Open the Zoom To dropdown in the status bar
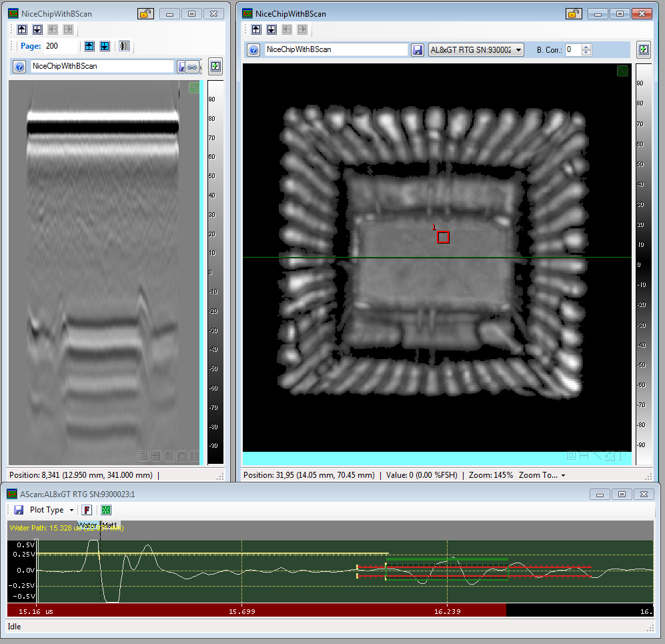This screenshot has height=644, width=665. click(542, 475)
